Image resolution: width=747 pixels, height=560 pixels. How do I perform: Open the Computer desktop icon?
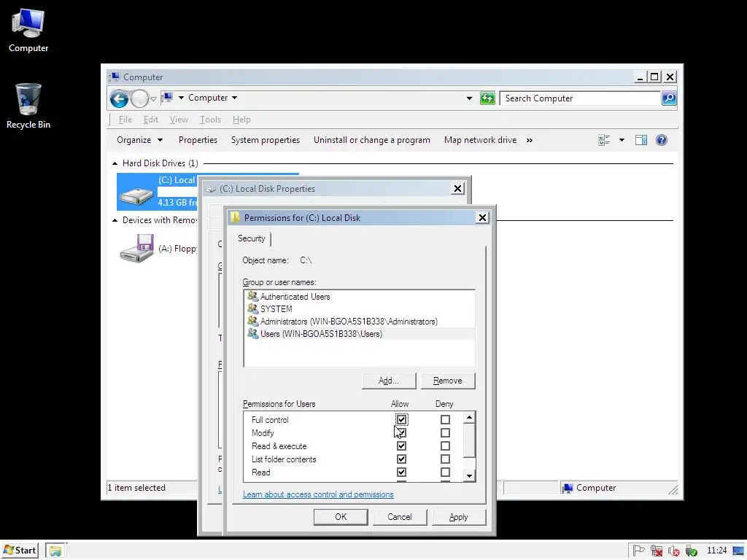click(x=28, y=31)
